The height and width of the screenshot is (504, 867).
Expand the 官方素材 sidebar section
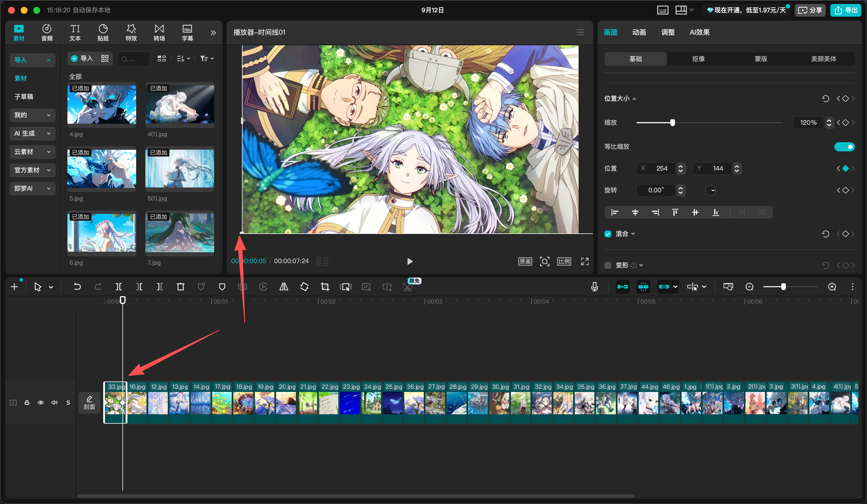coord(33,170)
